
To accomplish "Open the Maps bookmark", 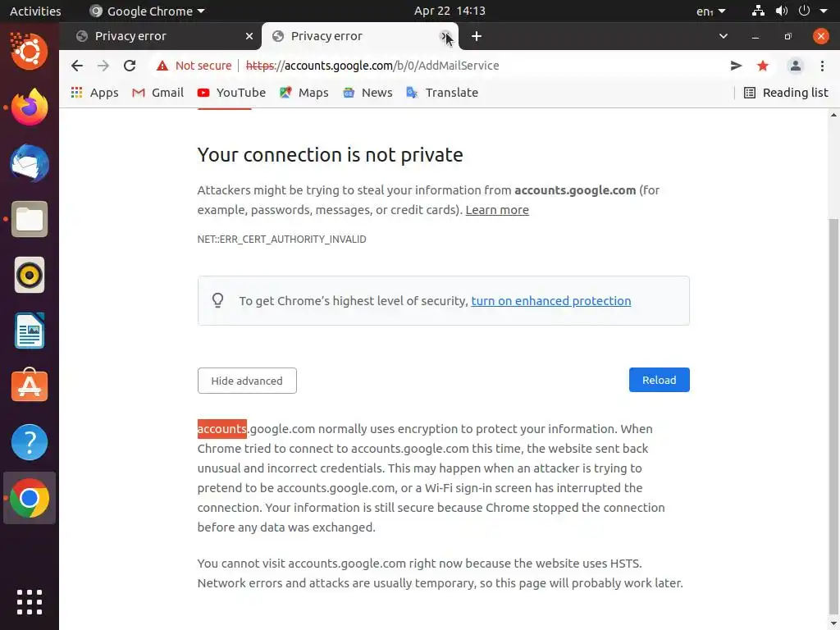I will [x=304, y=93].
